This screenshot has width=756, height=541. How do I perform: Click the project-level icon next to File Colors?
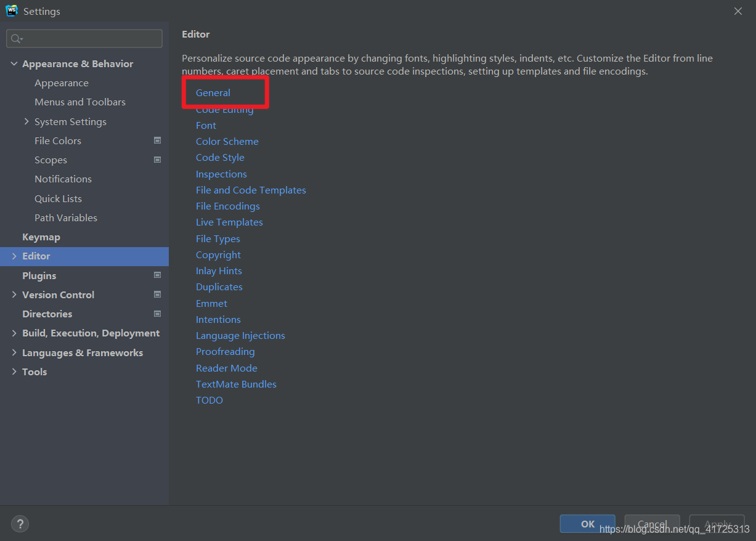[157, 140]
